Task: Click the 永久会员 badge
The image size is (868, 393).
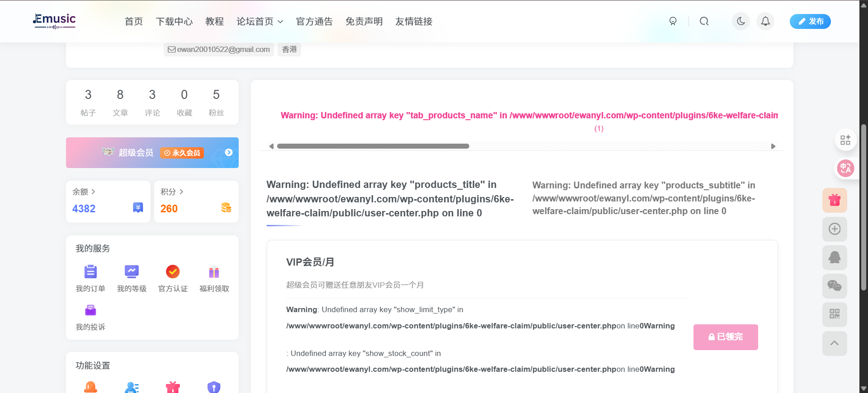Action: pos(182,153)
